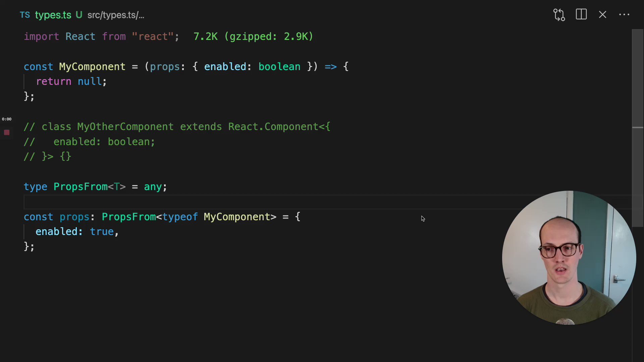Open the More Actions ellipsis icon
Viewport: 644px width, 362px height.
coord(624,15)
